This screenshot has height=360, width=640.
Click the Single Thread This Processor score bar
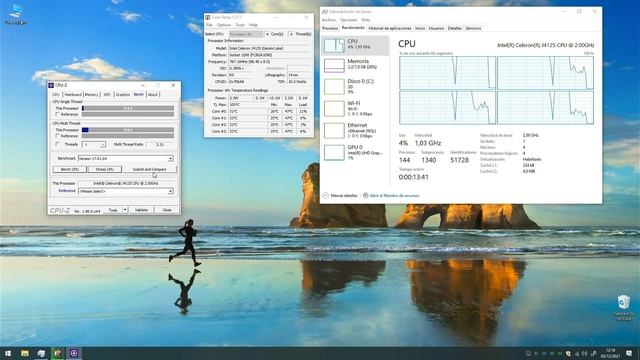[128, 108]
